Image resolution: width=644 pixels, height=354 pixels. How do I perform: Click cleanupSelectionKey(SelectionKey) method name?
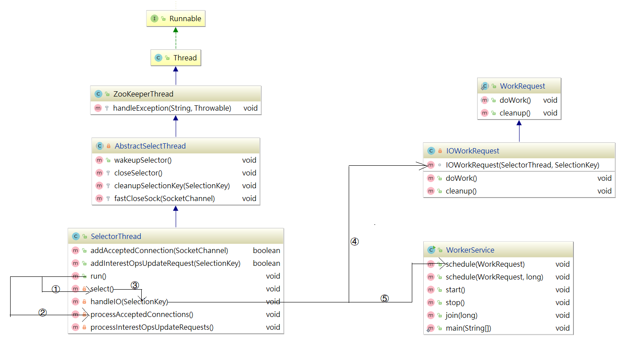pyautogui.click(x=172, y=186)
